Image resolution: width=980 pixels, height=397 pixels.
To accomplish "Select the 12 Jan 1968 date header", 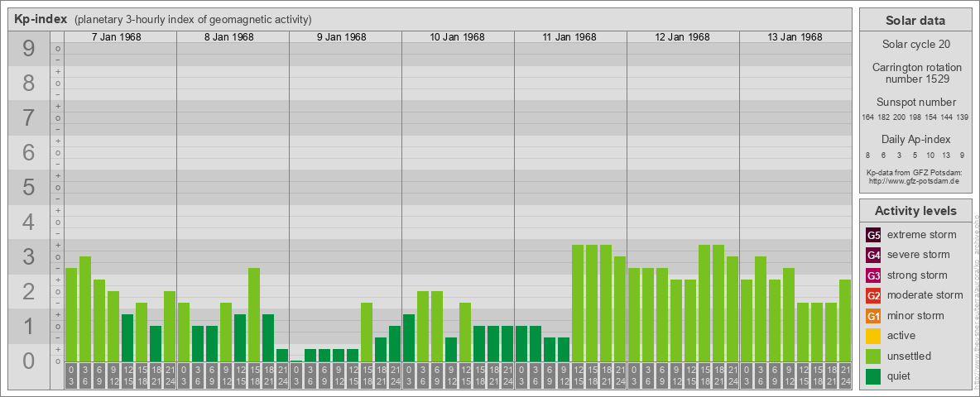I will tap(683, 37).
